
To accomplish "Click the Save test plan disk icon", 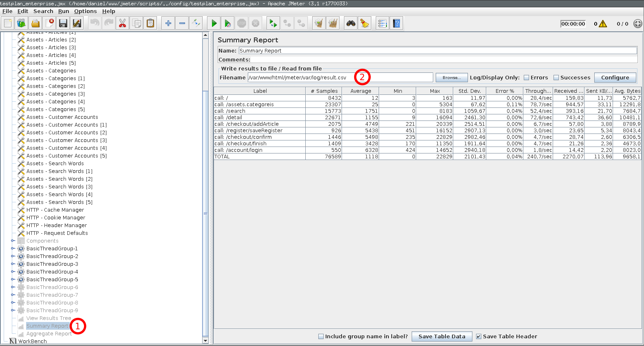I will point(63,24).
